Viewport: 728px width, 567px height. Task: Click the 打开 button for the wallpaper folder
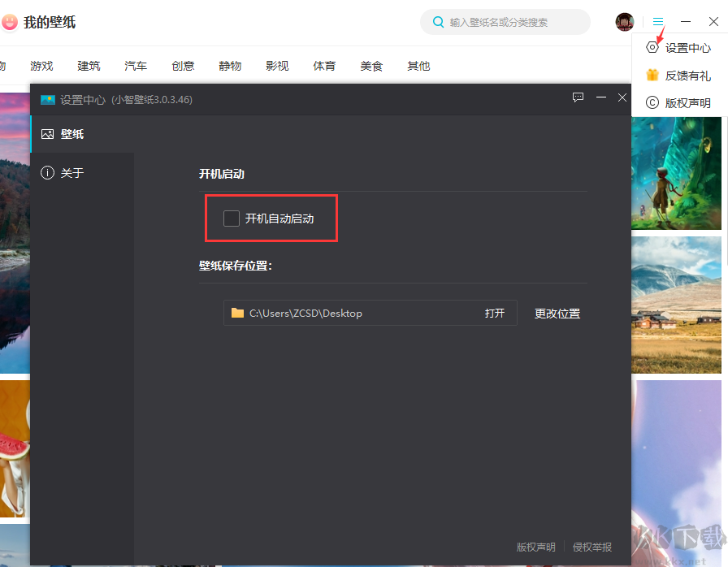tap(495, 313)
